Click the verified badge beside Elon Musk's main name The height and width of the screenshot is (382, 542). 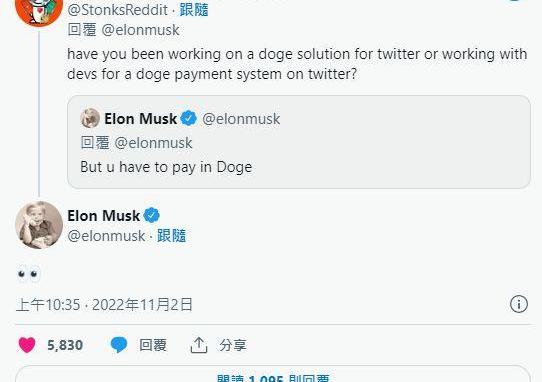[x=151, y=215]
